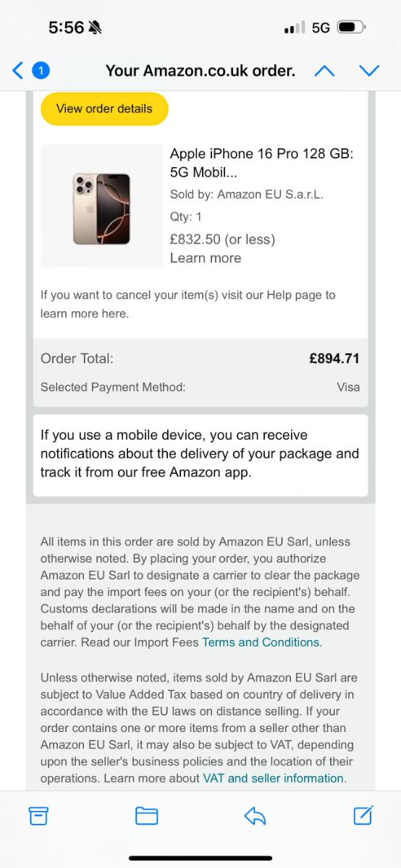401x868 pixels.
Task: Click the View order details button
Action: click(104, 109)
